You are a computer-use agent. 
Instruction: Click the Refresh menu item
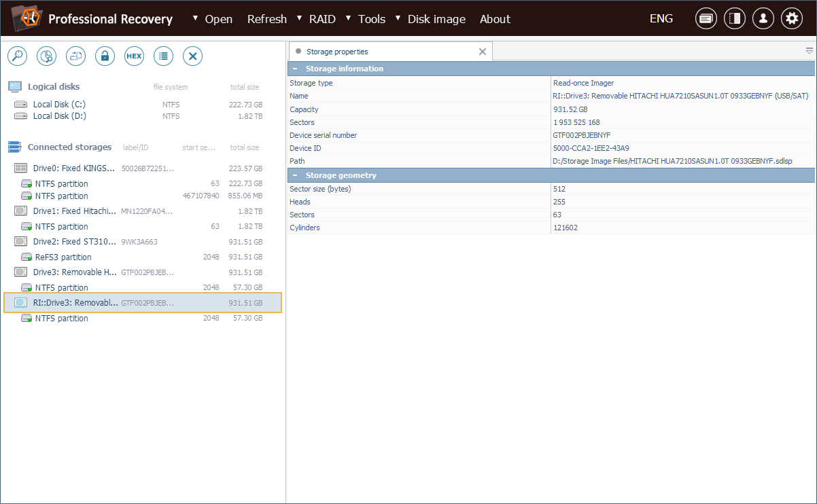coord(267,19)
